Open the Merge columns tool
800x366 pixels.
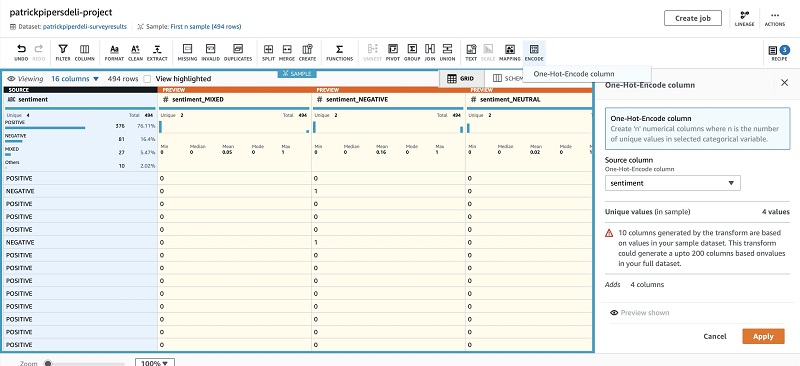click(x=287, y=52)
